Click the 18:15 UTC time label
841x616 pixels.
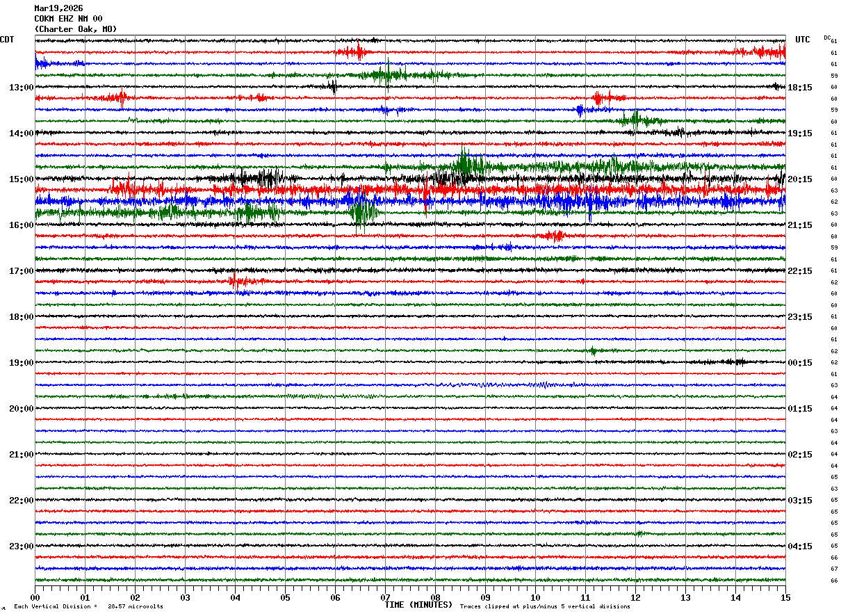tap(799, 88)
